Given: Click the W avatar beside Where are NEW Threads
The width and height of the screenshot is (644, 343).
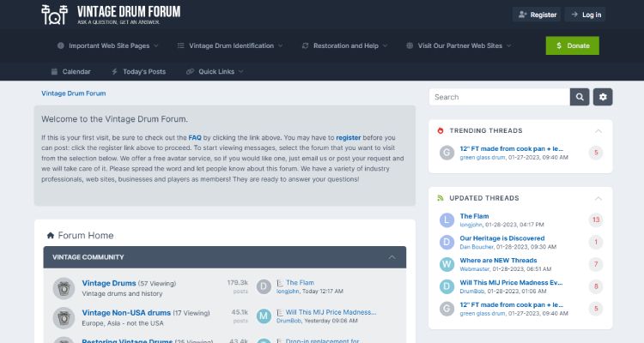Looking at the screenshot, I should tap(447, 265).
